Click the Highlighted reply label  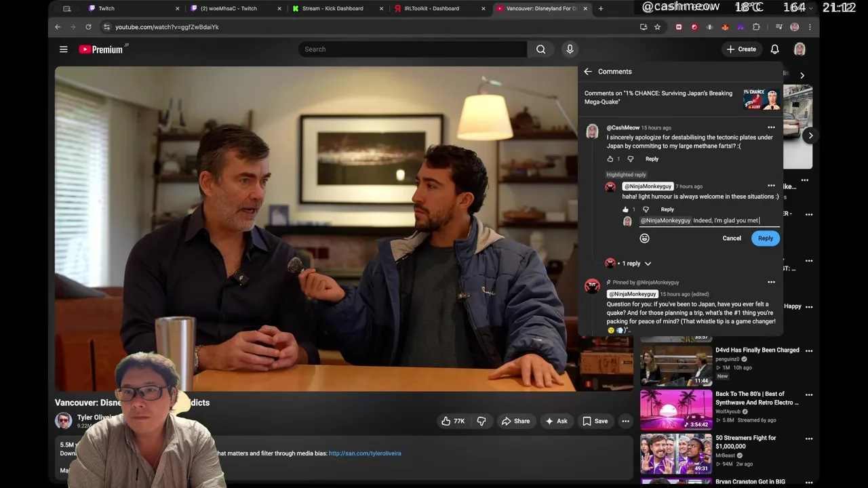click(x=626, y=175)
